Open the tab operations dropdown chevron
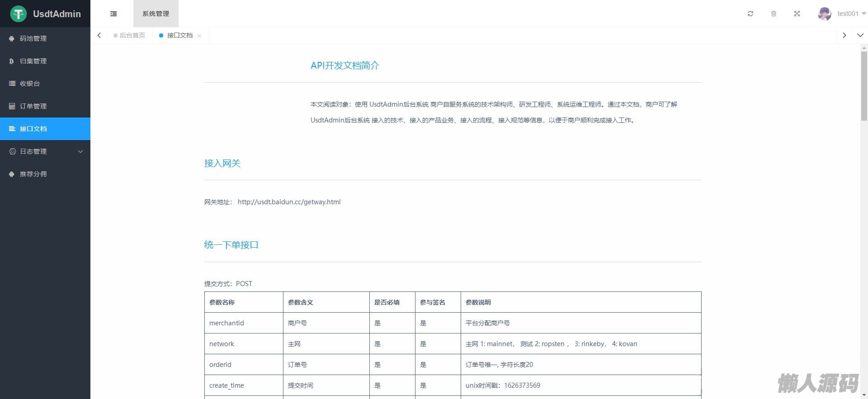This screenshot has width=868, height=399. (x=860, y=35)
